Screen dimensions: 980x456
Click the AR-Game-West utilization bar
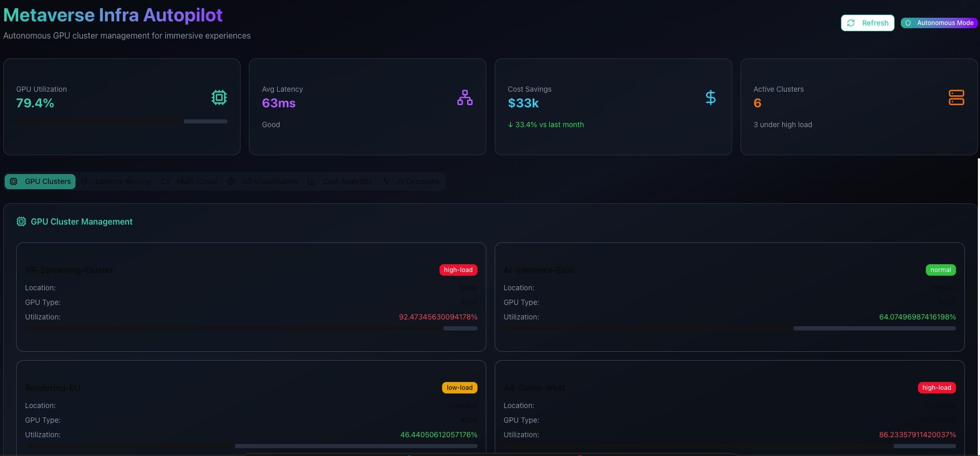(730, 446)
